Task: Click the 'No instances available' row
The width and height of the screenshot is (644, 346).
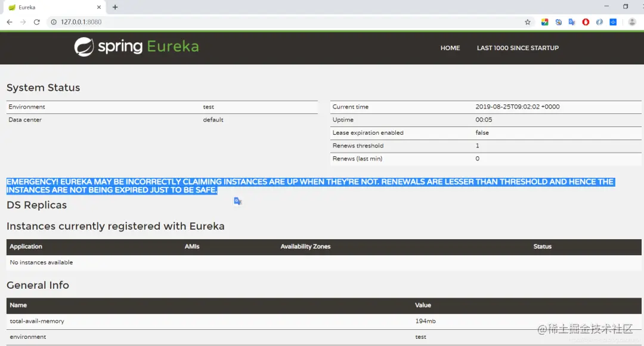Action: pos(324,262)
